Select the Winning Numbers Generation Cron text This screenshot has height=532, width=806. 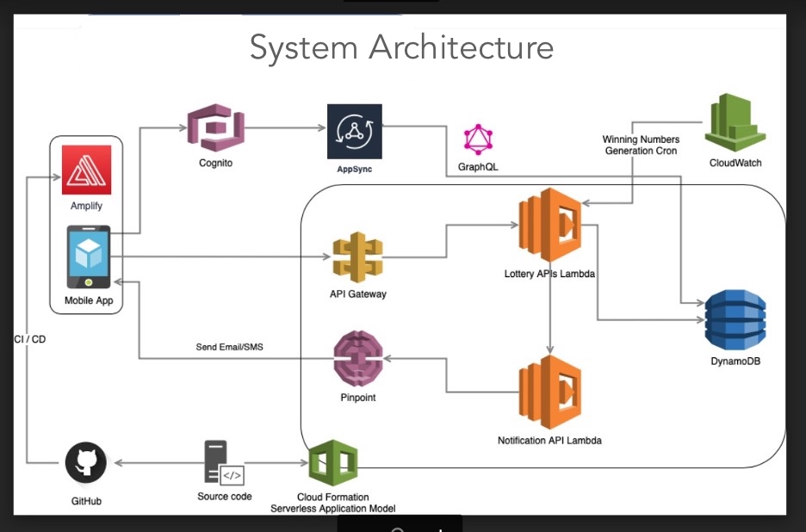click(641, 145)
